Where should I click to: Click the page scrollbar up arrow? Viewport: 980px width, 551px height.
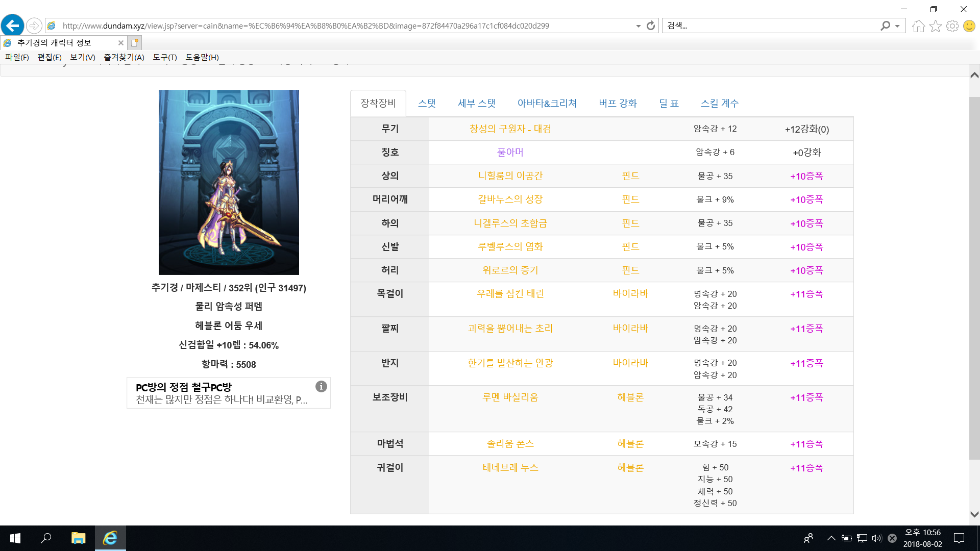pos(974,75)
